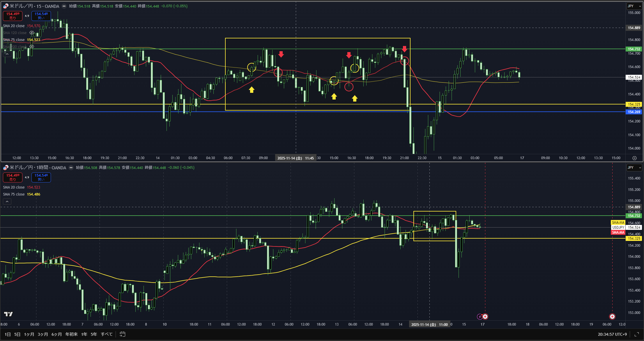The width and height of the screenshot is (644, 341).
Task: Open upper chart time axis settings gear
Action: pos(634,158)
